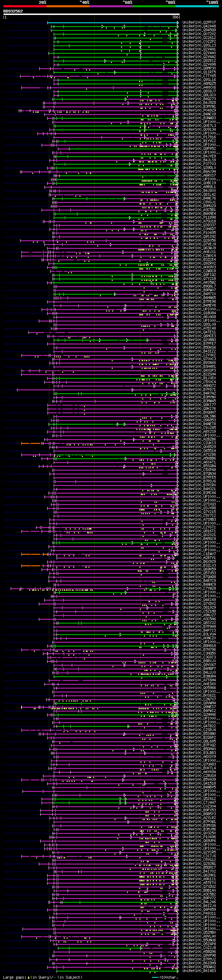This screenshot has width=222, height=980.
Task: Click UniRef100_B4L246 label
Action: [x=199, y=902]
